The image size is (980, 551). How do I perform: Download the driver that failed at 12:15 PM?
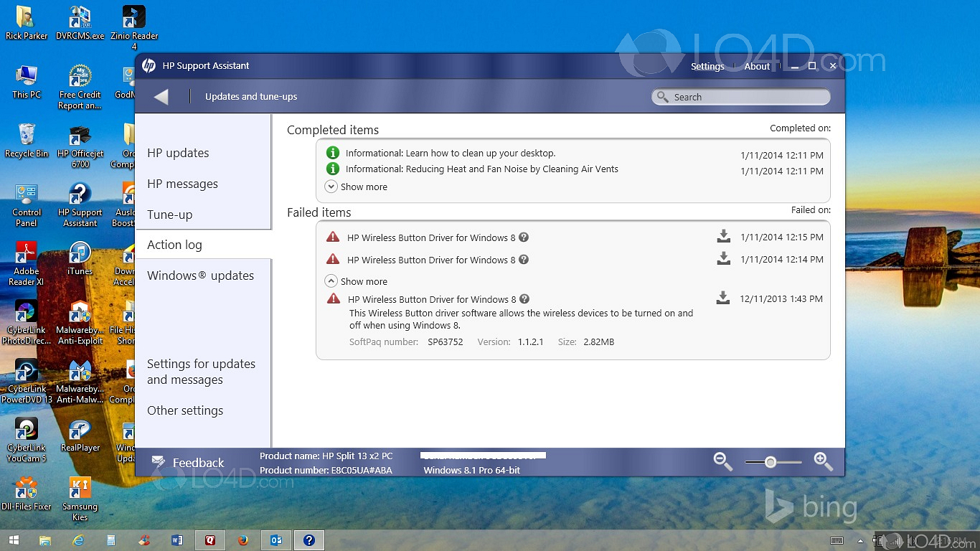(x=723, y=236)
